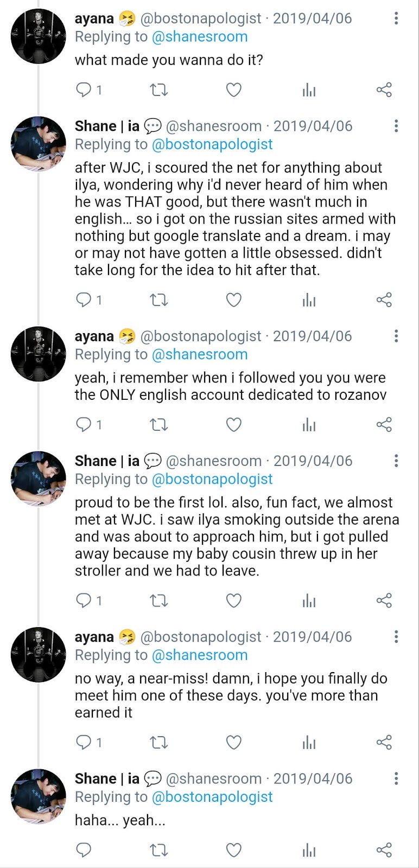Open Shane's avatar beside the "proud to be first" tweet

click(x=39, y=478)
